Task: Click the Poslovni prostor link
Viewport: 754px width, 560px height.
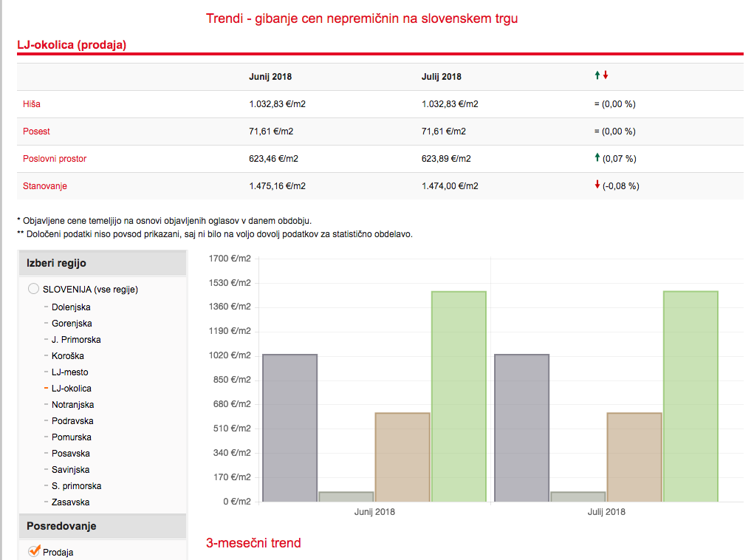Action: pos(55,159)
